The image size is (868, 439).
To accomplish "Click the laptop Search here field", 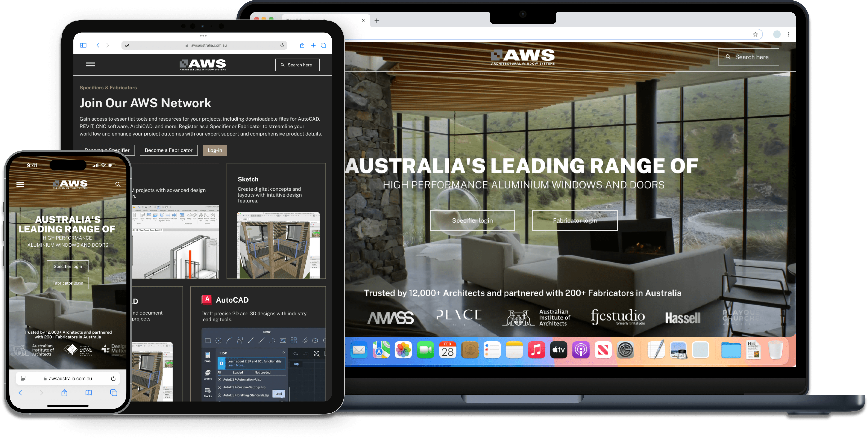I will pyautogui.click(x=748, y=57).
